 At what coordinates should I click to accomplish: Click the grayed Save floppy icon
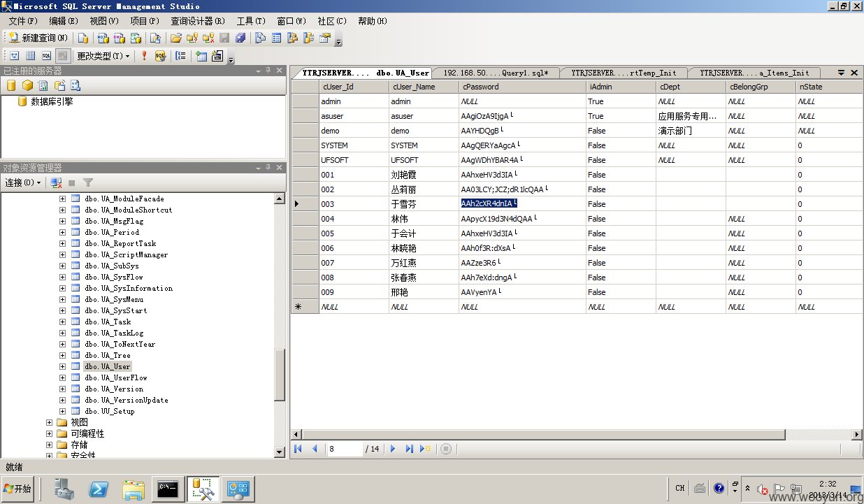[x=224, y=38]
